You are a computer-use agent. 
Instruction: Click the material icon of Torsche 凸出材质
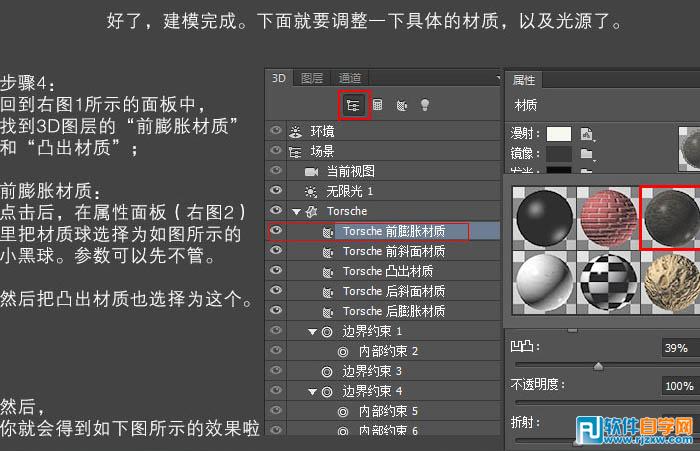[x=328, y=272]
